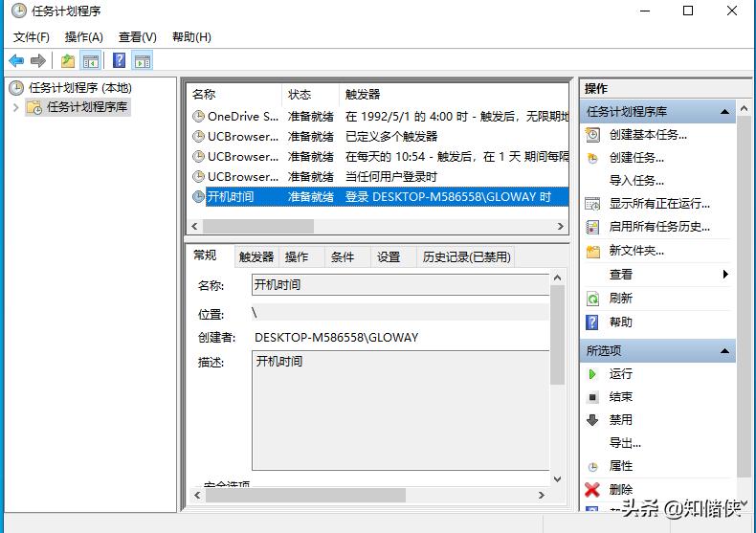
Task: Click the 运行 action text
Action: click(x=620, y=373)
